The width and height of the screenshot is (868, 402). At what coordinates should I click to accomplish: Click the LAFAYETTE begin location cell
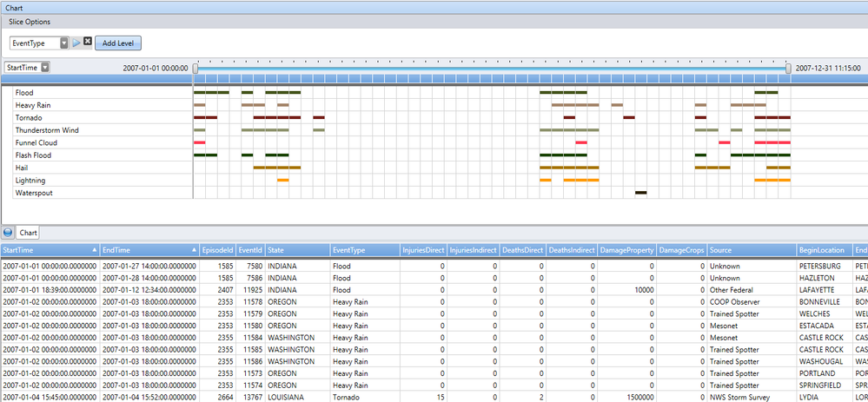(x=825, y=290)
